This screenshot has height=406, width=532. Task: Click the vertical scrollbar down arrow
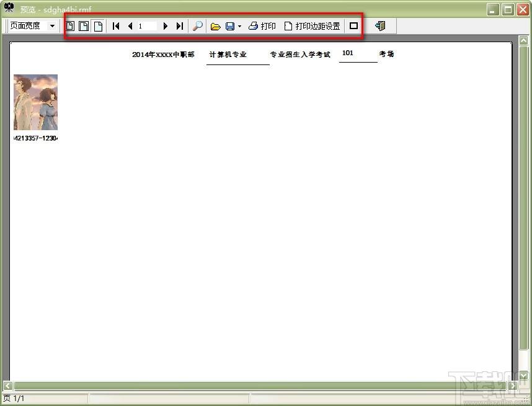(x=523, y=376)
